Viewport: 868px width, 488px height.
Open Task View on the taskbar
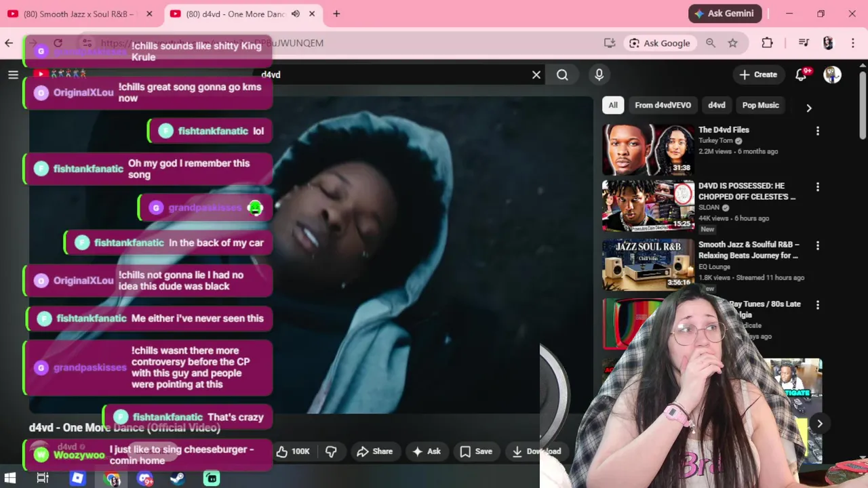[x=42, y=478]
